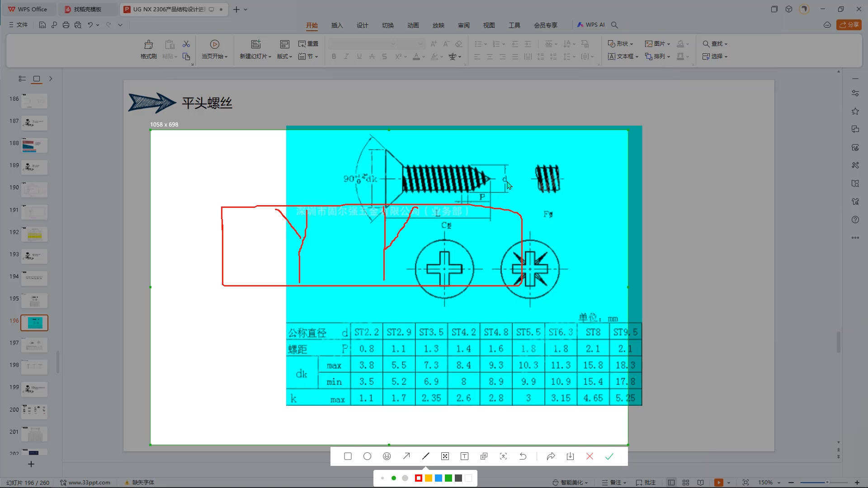The image size is (868, 488).
Task: Switch to the 插入 ribbon tab
Action: (337, 25)
